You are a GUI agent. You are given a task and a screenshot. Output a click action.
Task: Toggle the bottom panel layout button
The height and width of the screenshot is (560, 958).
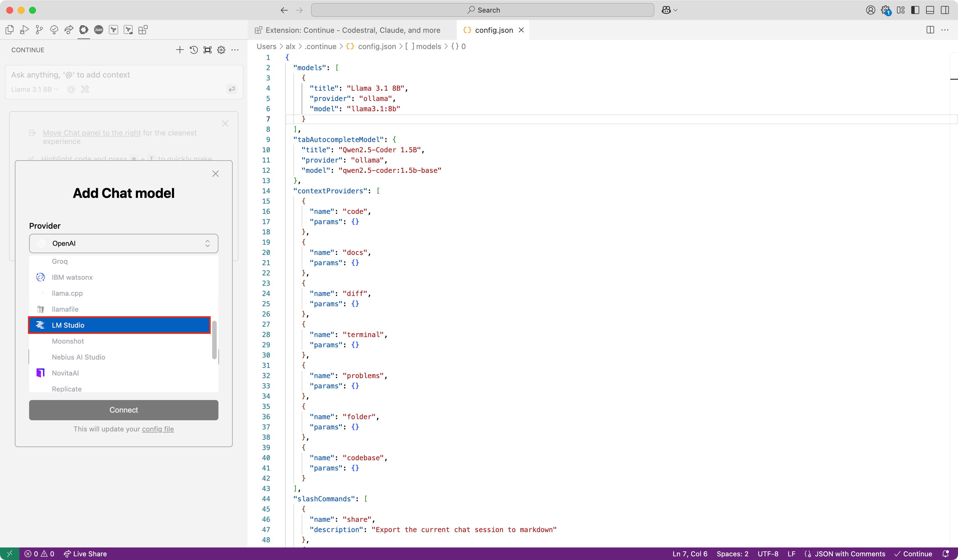pyautogui.click(x=930, y=10)
